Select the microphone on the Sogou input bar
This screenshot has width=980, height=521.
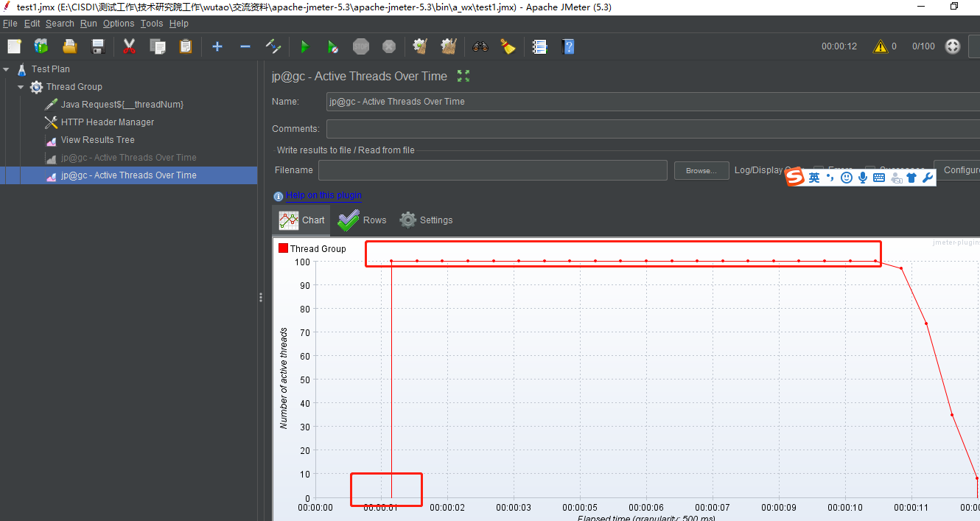862,177
